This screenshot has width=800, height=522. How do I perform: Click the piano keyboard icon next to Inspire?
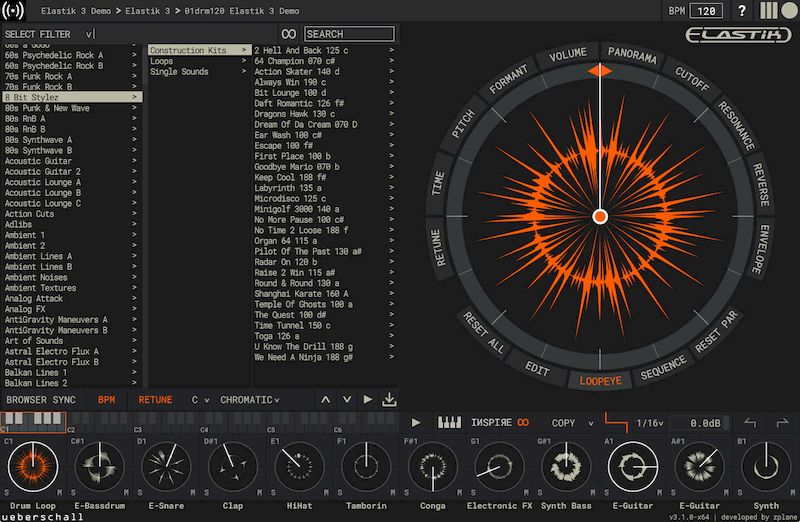[449, 423]
